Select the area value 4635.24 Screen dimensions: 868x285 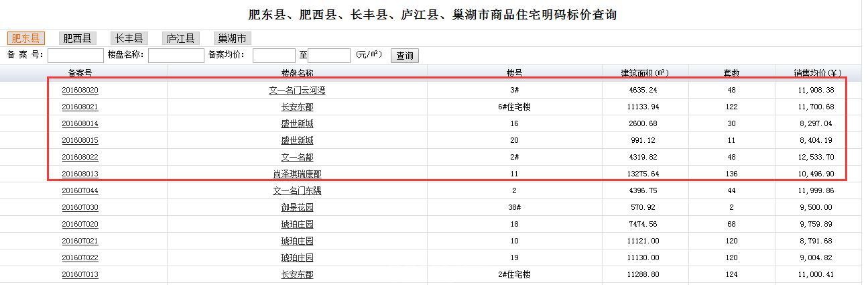(x=643, y=91)
